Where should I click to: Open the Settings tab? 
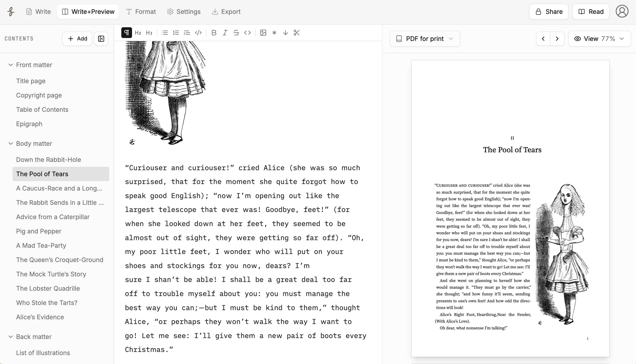[184, 12]
